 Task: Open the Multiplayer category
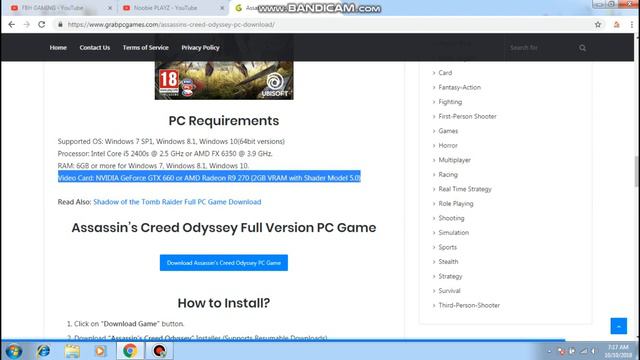point(454,160)
